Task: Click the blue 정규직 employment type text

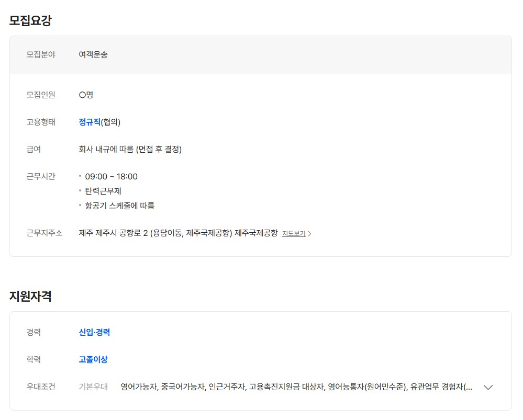Action: 90,122
